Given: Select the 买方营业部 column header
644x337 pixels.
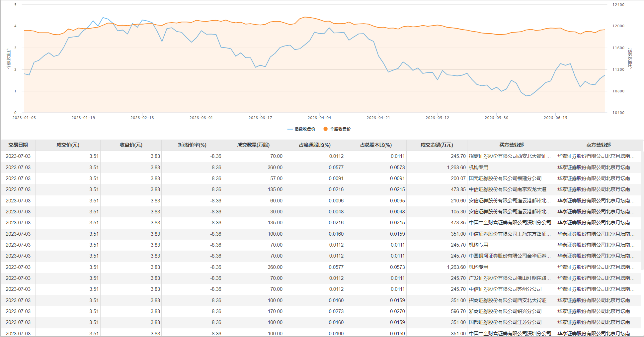Looking at the screenshot, I should click(x=511, y=145).
